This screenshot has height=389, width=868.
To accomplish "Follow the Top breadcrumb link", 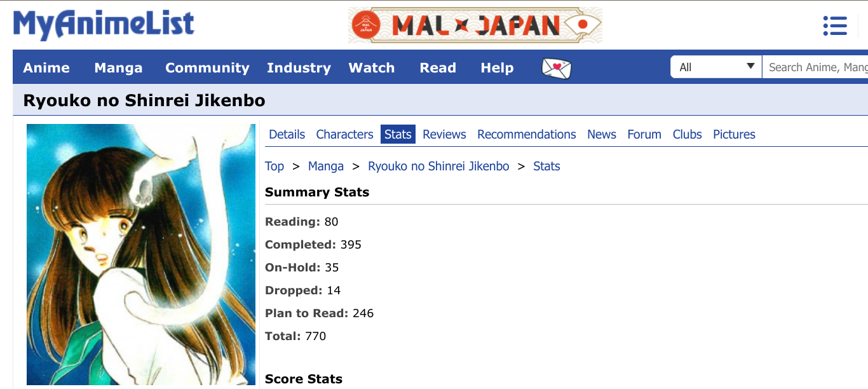I will tap(275, 166).
